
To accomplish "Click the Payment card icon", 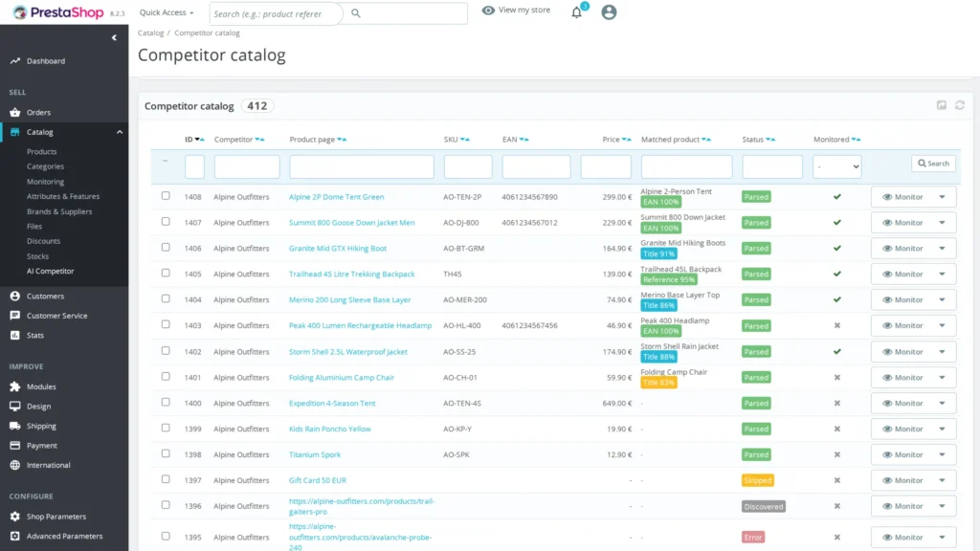I will tap(15, 446).
